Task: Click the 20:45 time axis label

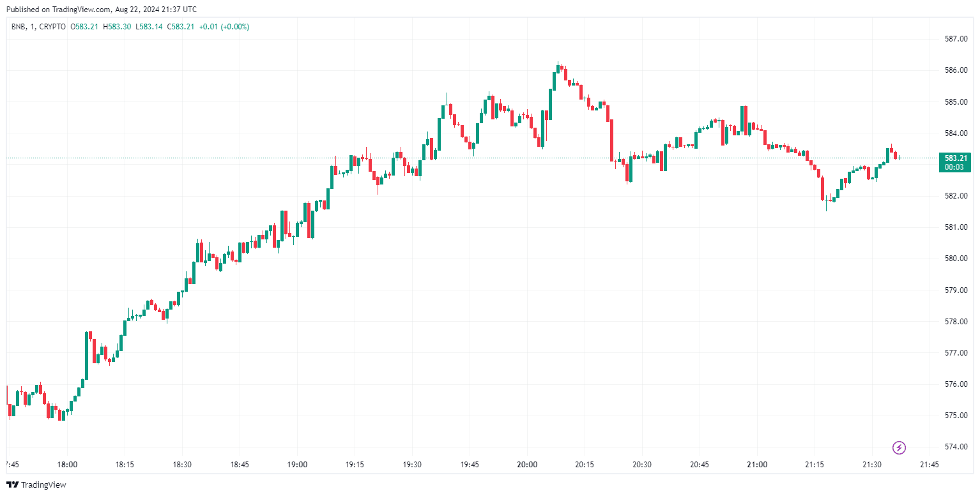Action: (x=700, y=465)
